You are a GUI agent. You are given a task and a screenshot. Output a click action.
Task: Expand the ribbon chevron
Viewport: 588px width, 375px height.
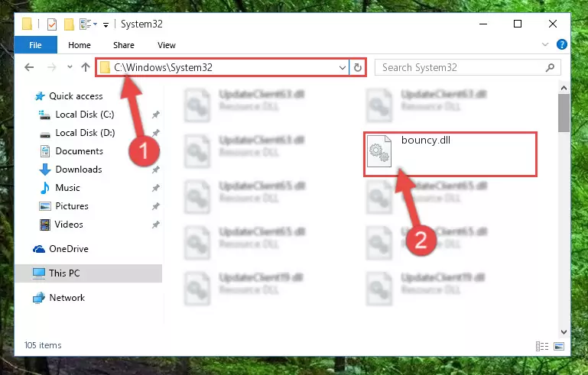click(545, 44)
